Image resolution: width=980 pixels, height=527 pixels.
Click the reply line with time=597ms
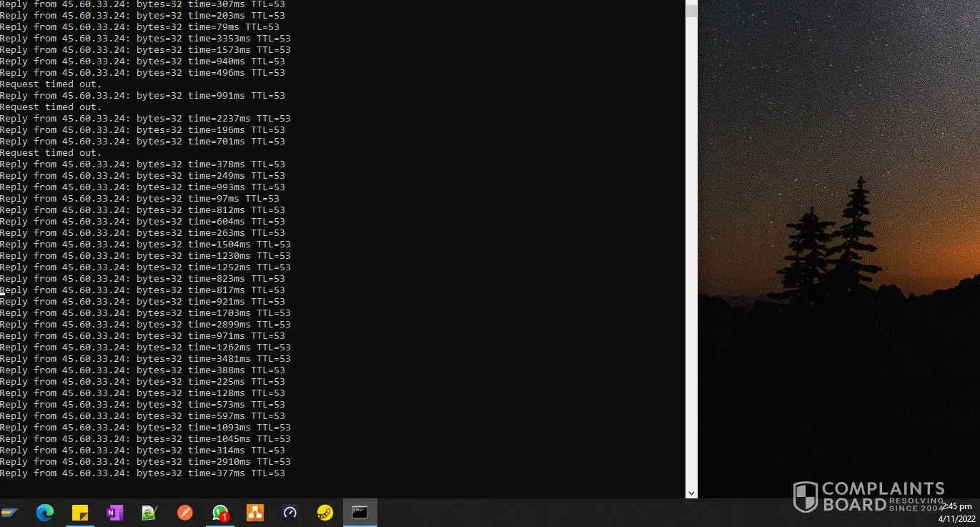pyautogui.click(x=142, y=416)
